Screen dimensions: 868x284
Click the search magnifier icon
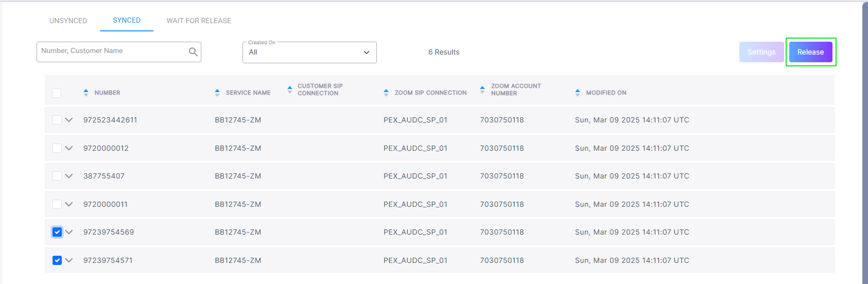(x=193, y=52)
